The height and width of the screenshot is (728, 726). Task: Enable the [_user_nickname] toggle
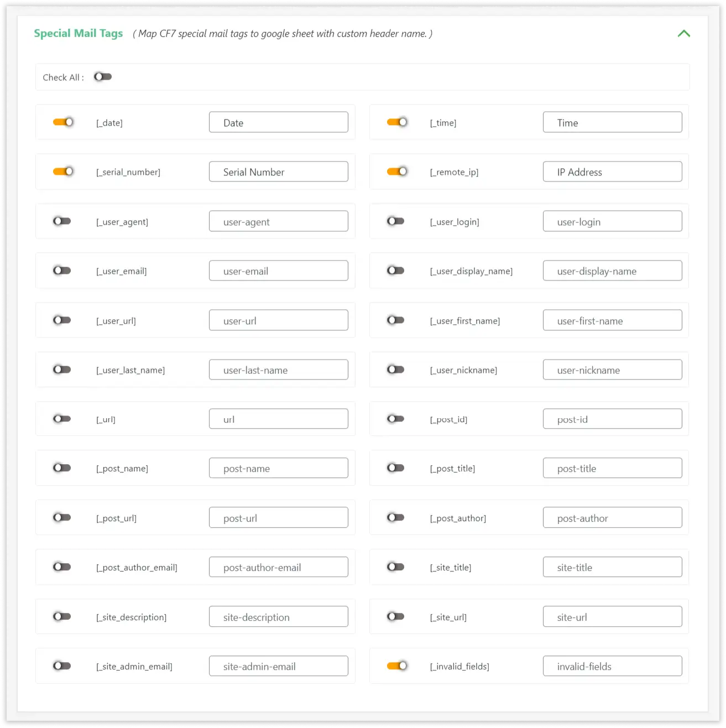pyautogui.click(x=396, y=370)
